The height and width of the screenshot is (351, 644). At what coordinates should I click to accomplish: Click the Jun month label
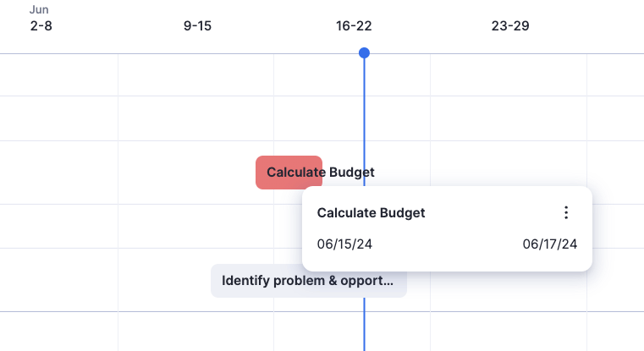tap(39, 9)
